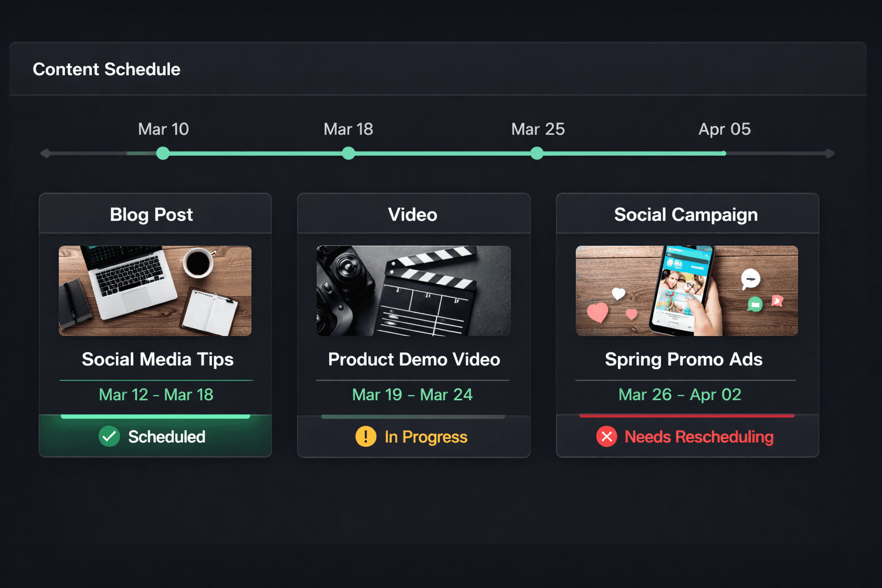Select the Mar 18 timeline dot
This screenshot has height=588, width=882.
coord(349,153)
